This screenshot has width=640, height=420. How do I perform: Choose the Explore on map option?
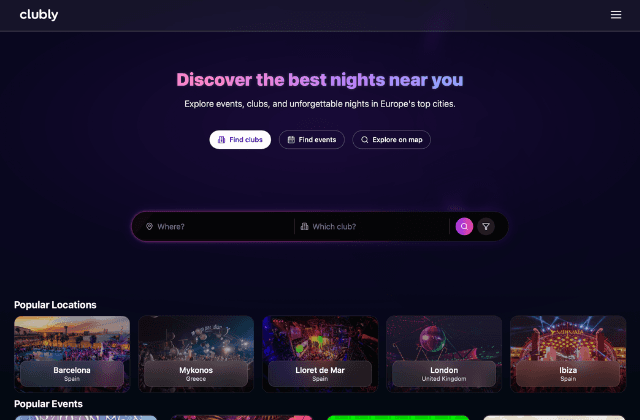(x=391, y=140)
